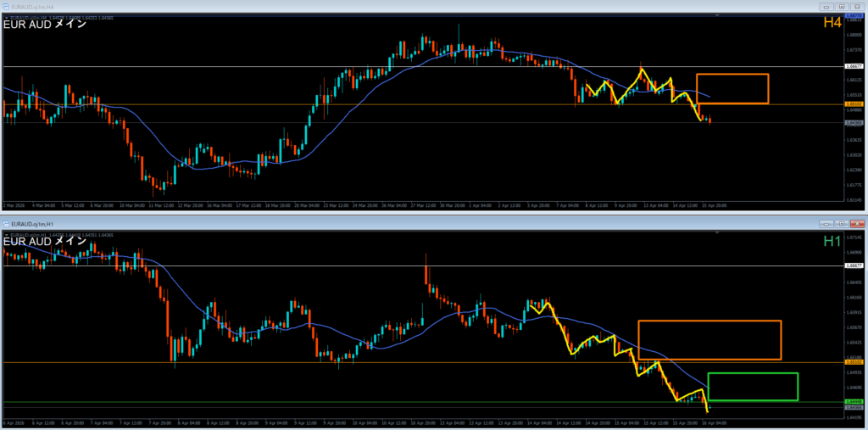Click the 1.66677 price label on H4 chart
Viewport: 868px width, 430px height.
854,65
